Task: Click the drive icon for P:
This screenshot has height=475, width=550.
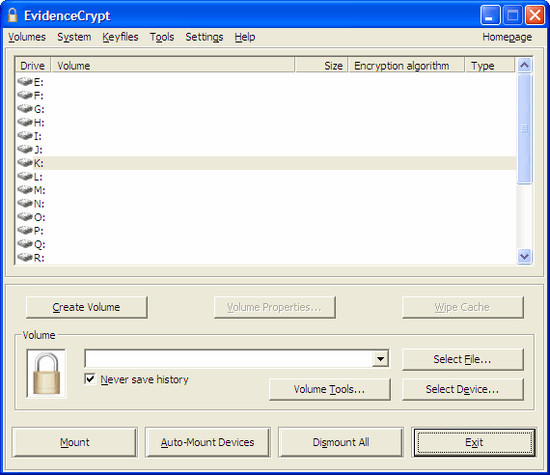Action: tap(25, 230)
